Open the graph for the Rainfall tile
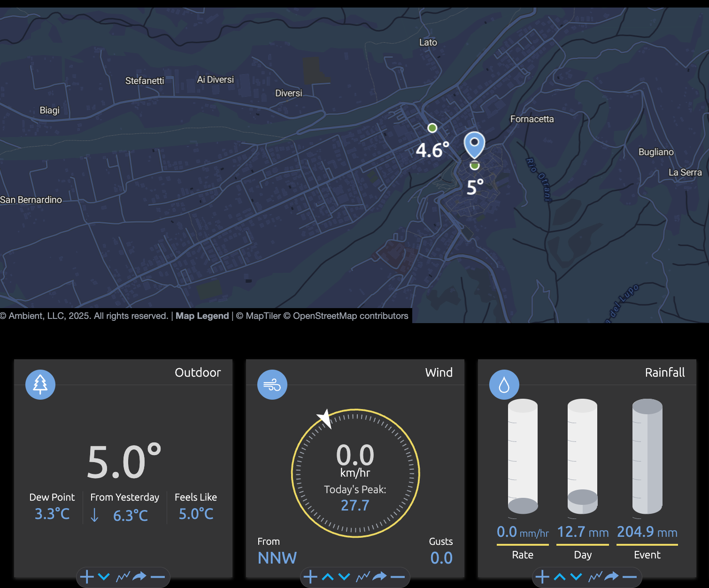The image size is (709, 588). coord(595,576)
